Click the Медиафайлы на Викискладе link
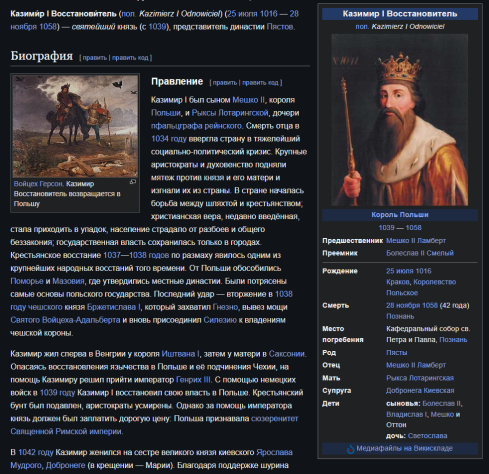 coord(404,448)
